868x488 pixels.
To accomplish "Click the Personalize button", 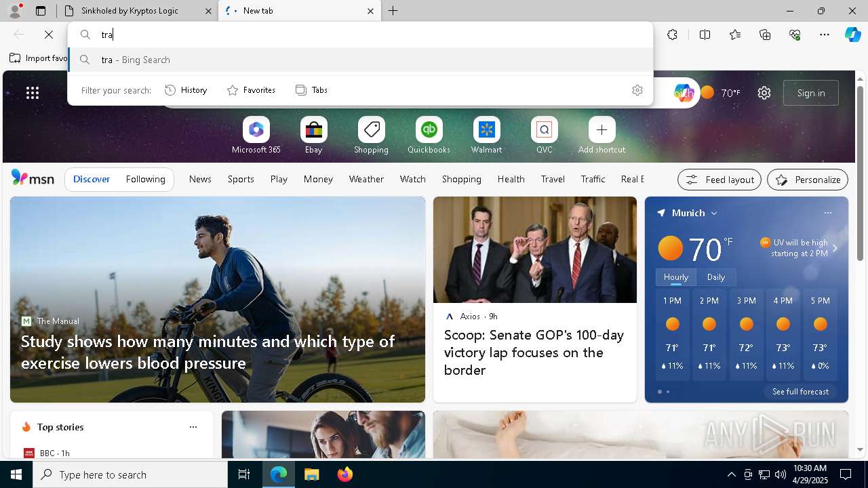I will tap(808, 180).
